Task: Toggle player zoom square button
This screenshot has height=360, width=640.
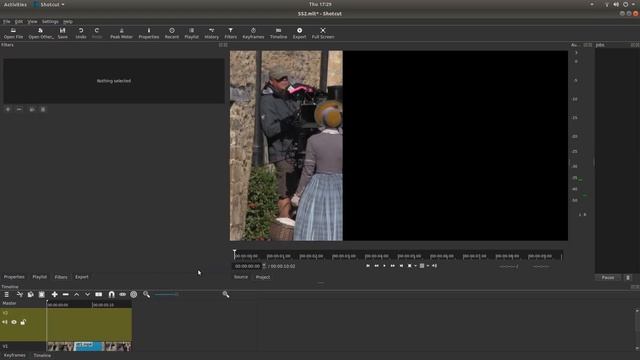Action: tap(409, 266)
